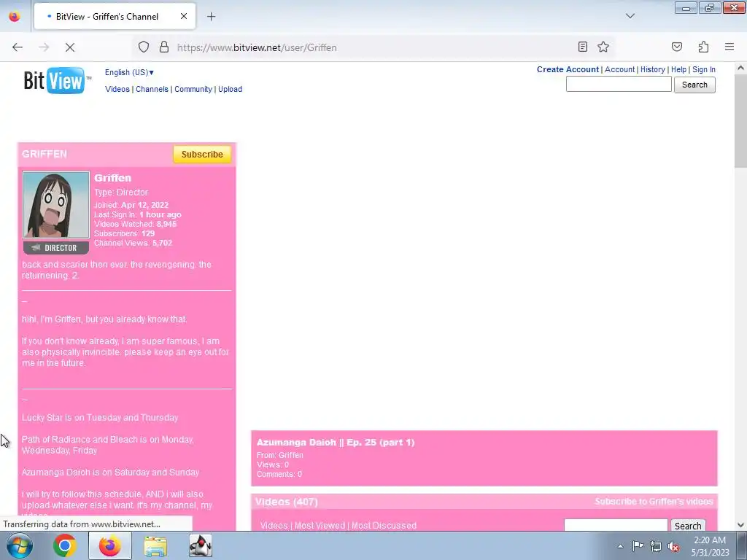
Task: Open the Community navigation link
Action: click(x=193, y=89)
